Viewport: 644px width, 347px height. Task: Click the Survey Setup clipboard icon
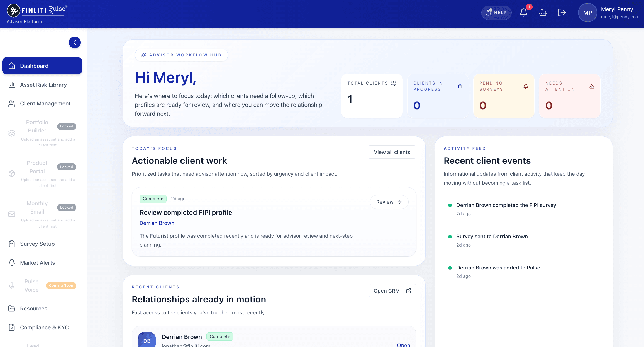point(12,244)
